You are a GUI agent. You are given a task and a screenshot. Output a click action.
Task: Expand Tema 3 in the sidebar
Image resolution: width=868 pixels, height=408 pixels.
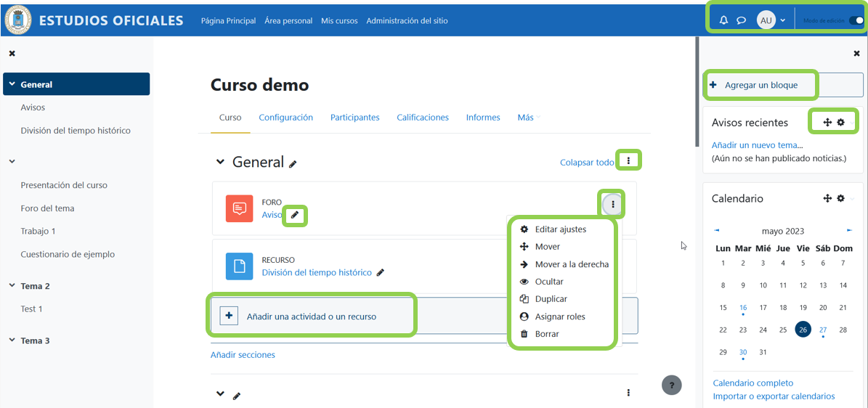[12, 340]
